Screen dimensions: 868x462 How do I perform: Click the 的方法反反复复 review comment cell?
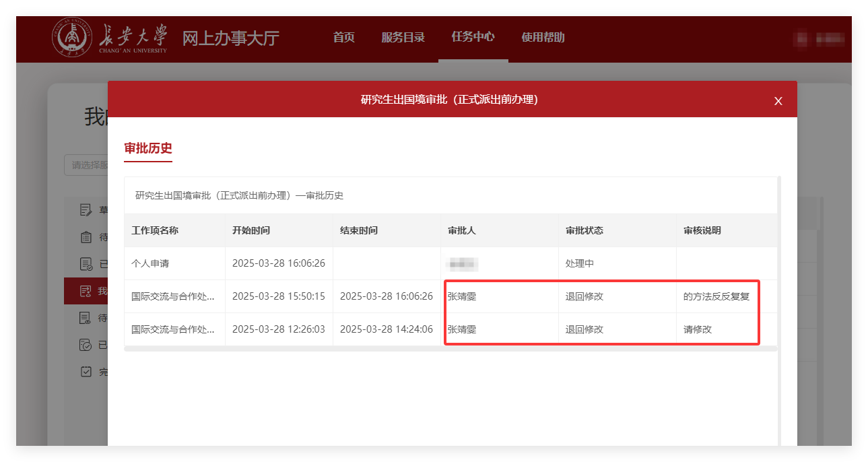(716, 296)
